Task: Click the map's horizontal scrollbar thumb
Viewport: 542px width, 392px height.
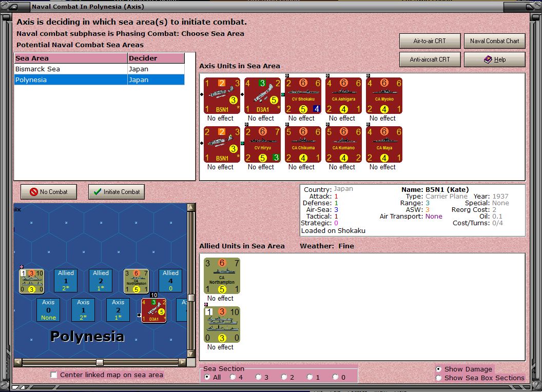Action: pos(100,362)
